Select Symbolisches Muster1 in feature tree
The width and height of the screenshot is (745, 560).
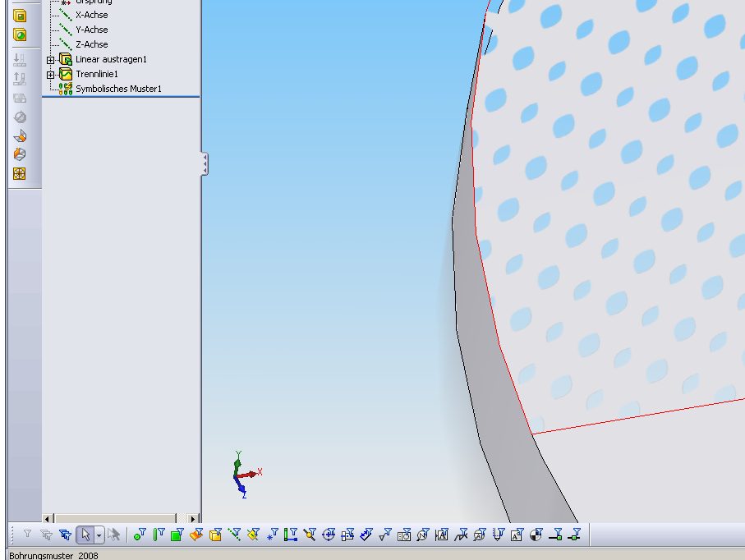pyautogui.click(x=118, y=89)
